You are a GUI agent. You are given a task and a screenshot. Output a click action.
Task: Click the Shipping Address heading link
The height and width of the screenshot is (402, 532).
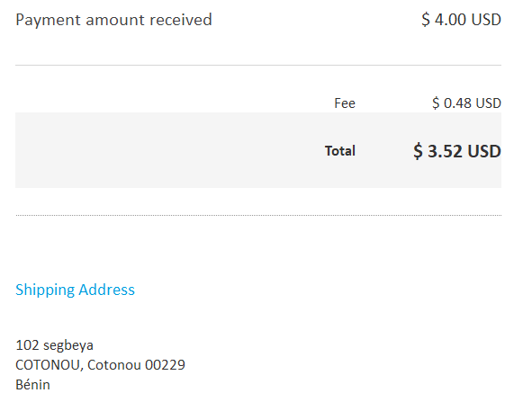point(75,290)
